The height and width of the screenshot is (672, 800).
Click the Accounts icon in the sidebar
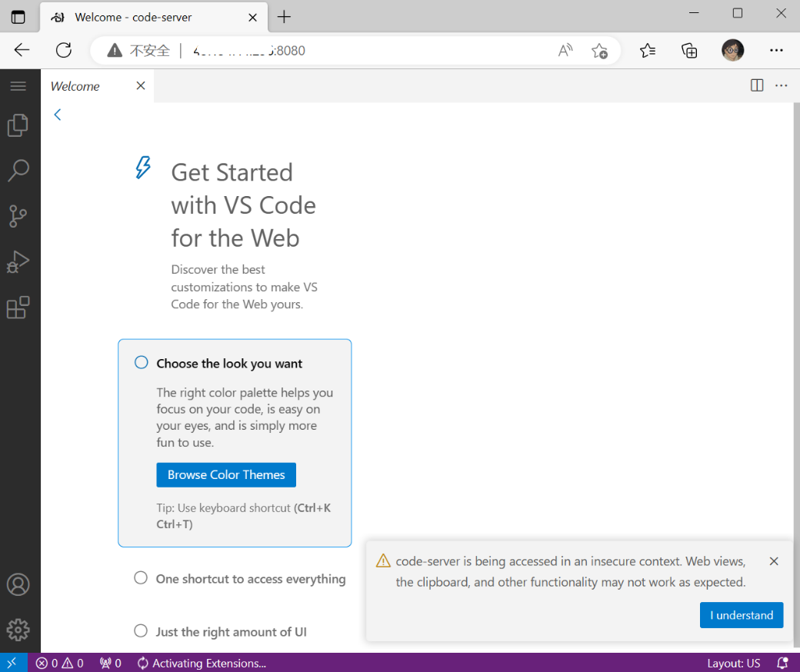click(18, 584)
